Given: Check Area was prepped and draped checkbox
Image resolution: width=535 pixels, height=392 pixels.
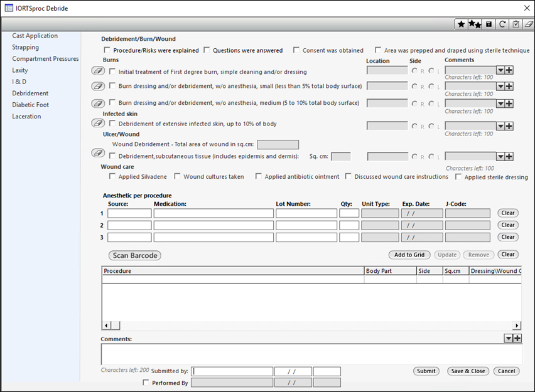Looking at the screenshot, I should (x=378, y=50).
